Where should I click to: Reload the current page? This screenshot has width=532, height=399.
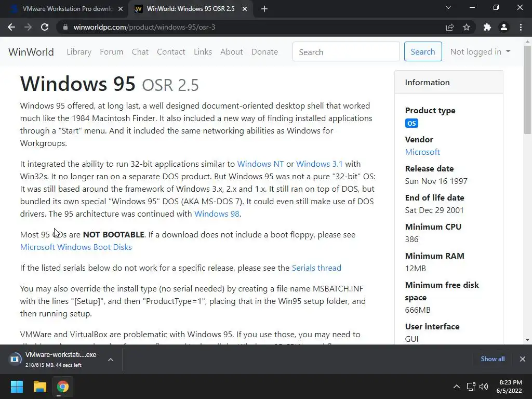(45, 27)
